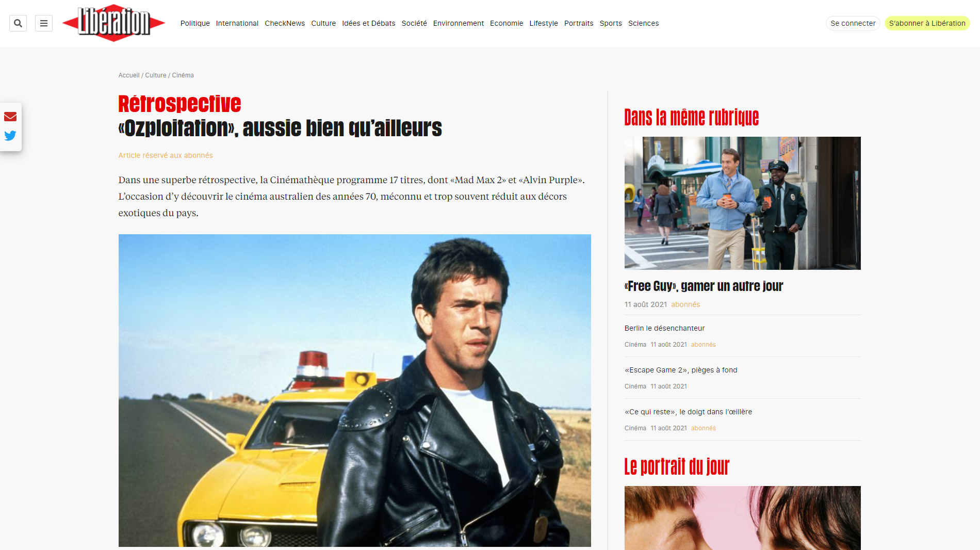Image resolution: width=980 pixels, height=550 pixels.
Task: Select Culture in the top navigation
Action: 323,23
